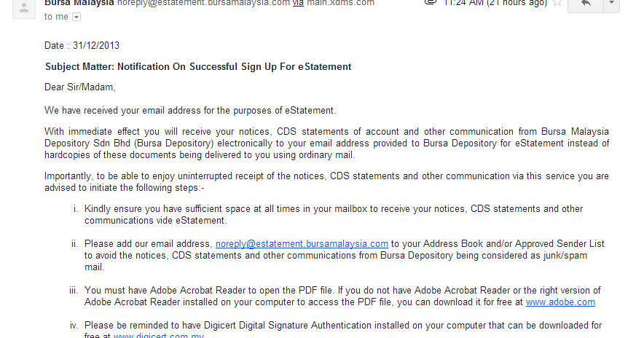
Task: Click the attachment paperclip icon
Action: click(x=430, y=2)
